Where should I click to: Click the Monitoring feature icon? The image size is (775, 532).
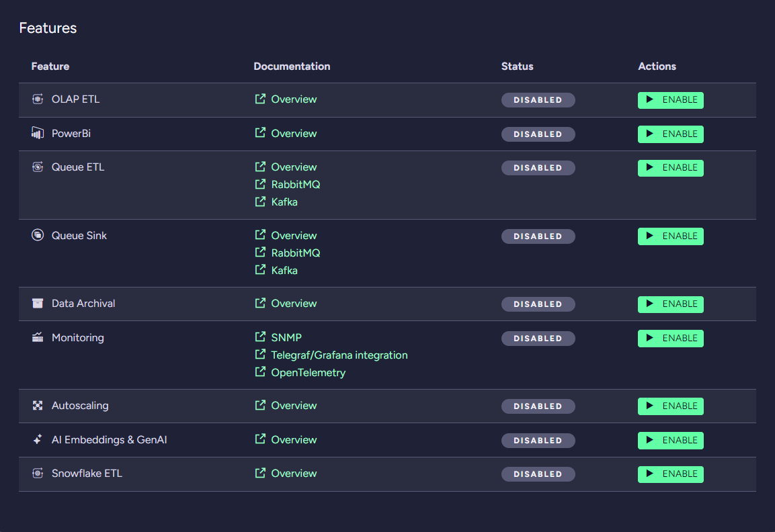click(38, 337)
